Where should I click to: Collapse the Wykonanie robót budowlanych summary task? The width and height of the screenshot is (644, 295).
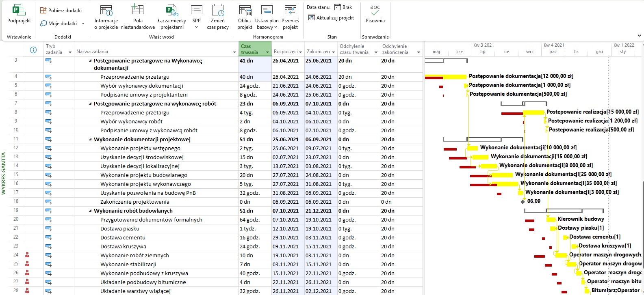coord(90,211)
